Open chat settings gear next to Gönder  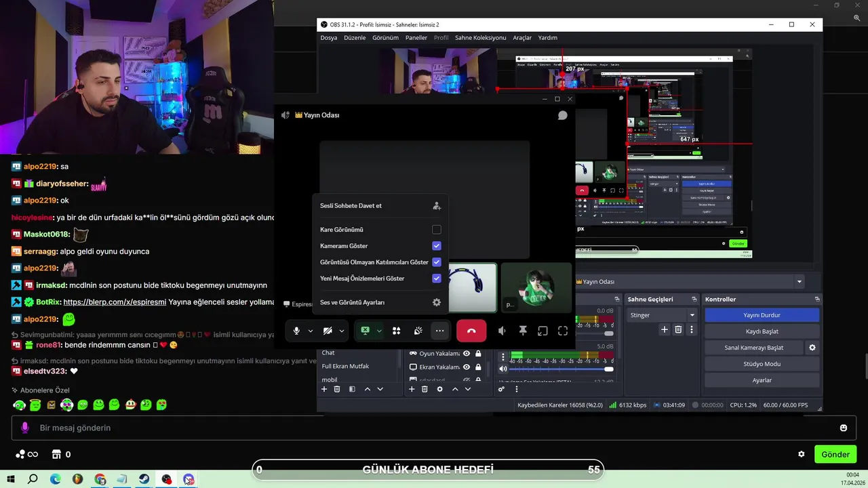click(802, 454)
